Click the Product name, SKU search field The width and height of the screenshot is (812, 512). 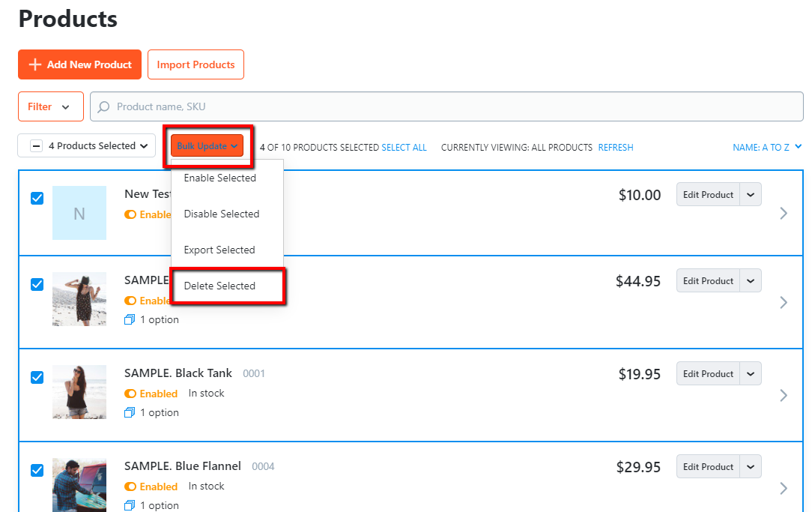(x=449, y=106)
